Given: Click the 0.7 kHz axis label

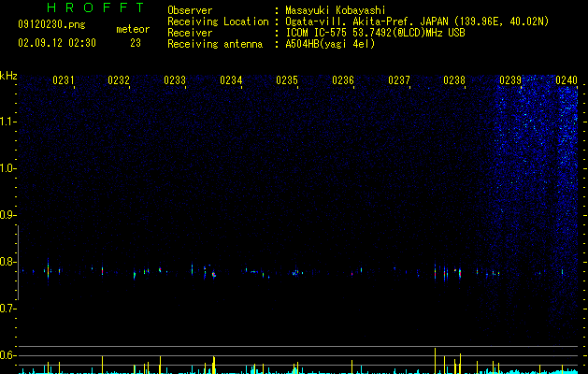Looking at the screenshot, I should (7, 309).
